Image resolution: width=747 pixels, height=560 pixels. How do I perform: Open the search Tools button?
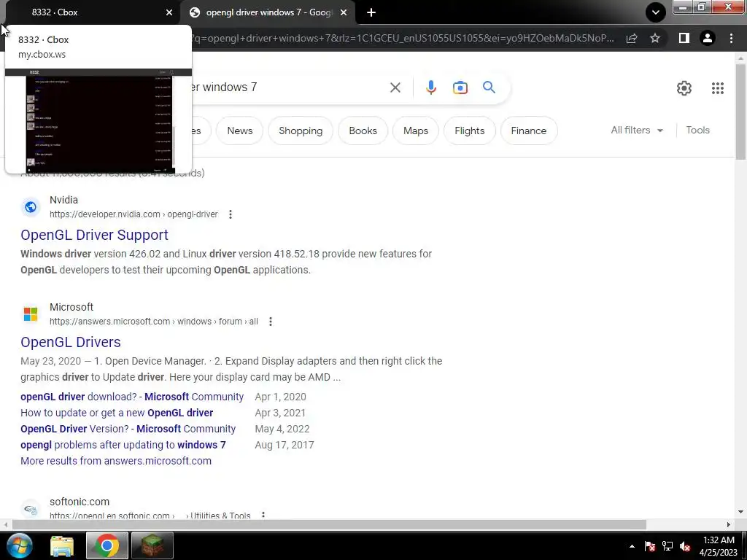(x=697, y=130)
